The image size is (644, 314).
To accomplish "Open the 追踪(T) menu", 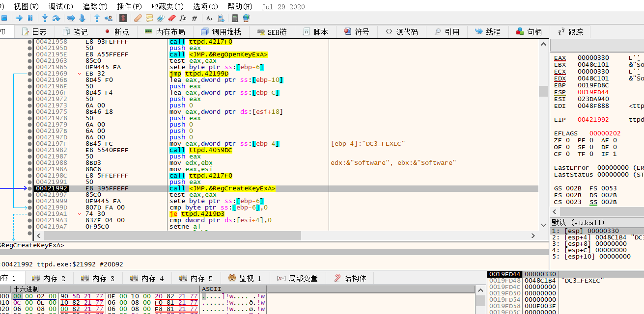I will 95,7.
